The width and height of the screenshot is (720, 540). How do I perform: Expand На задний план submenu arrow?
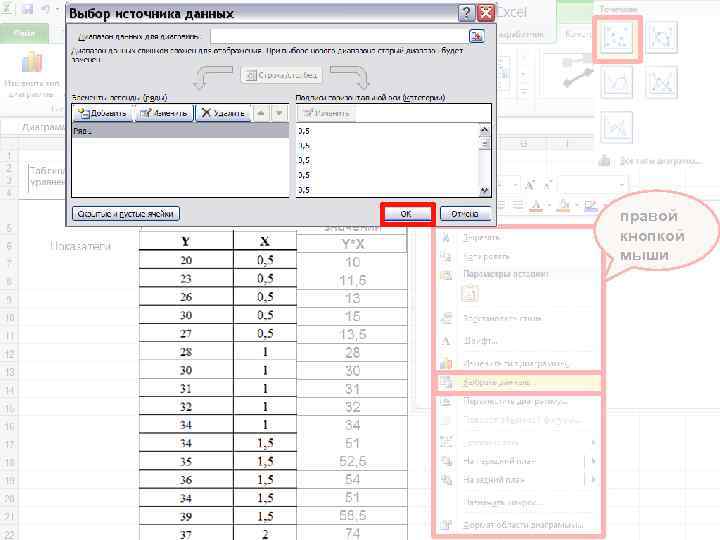tap(593, 480)
